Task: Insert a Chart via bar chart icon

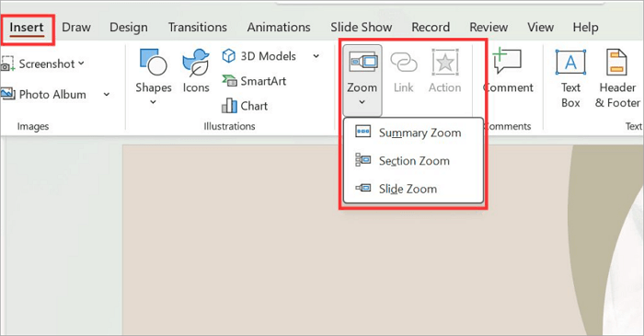Action: [x=229, y=106]
